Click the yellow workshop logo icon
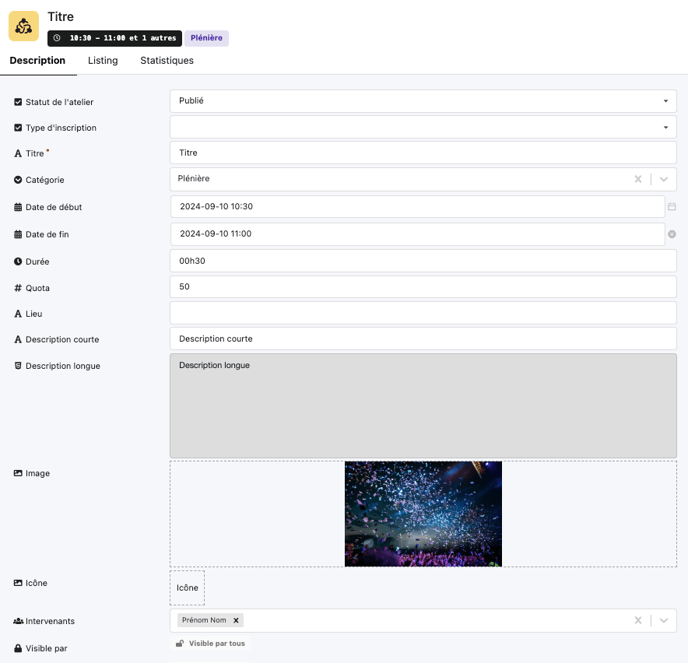The height and width of the screenshot is (663, 688). point(24,26)
